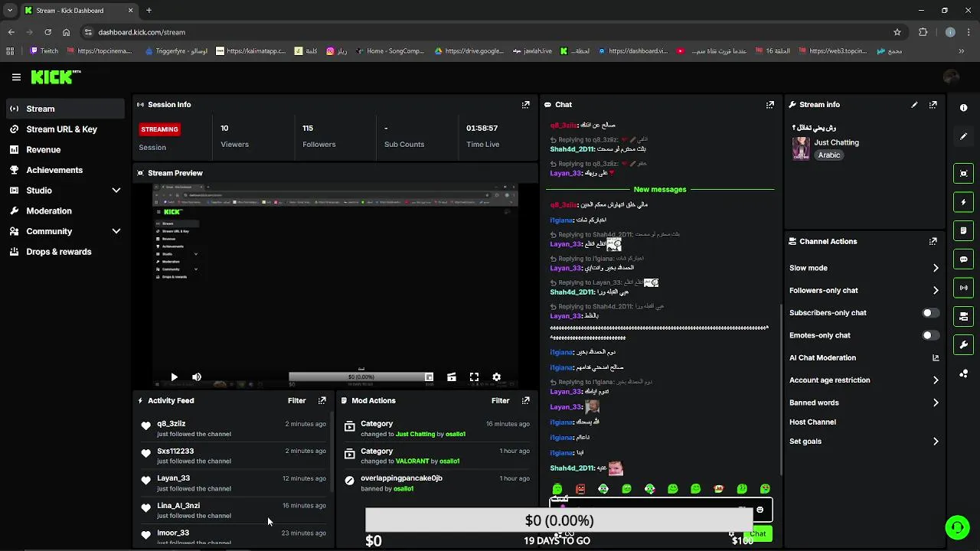Viewport: 980px width, 551px height.
Task: Click Just Chatting category thumbnail
Action: (801, 148)
